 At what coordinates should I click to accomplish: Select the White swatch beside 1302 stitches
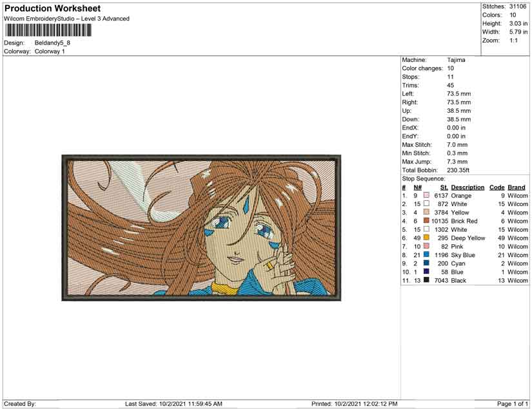pyautogui.click(x=426, y=229)
